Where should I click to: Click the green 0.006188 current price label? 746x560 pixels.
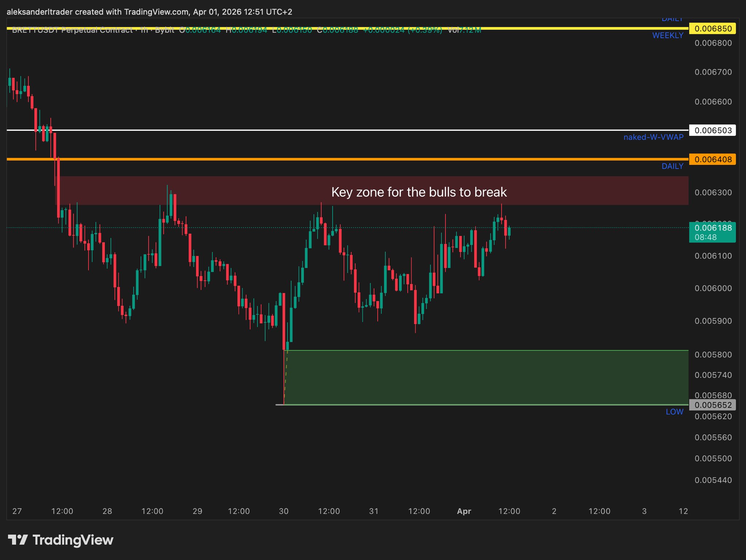click(x=712, y=232)
